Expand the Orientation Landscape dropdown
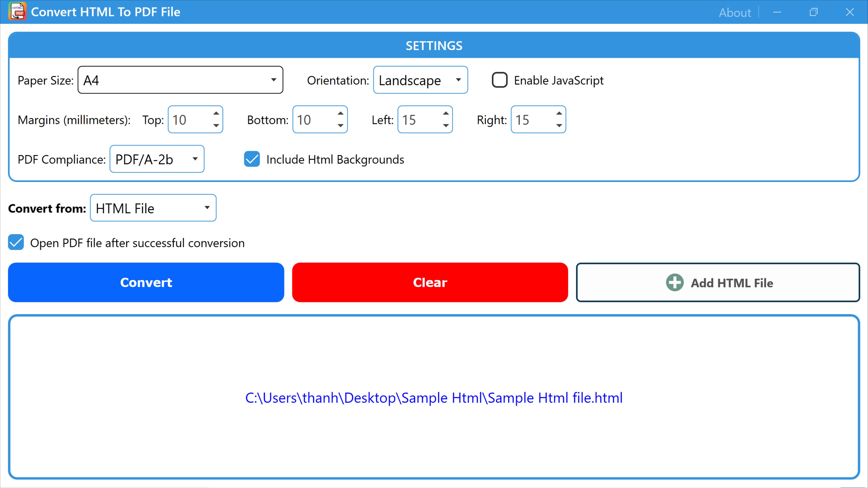This screenshot has height=488, width=868. pos(420,80)
